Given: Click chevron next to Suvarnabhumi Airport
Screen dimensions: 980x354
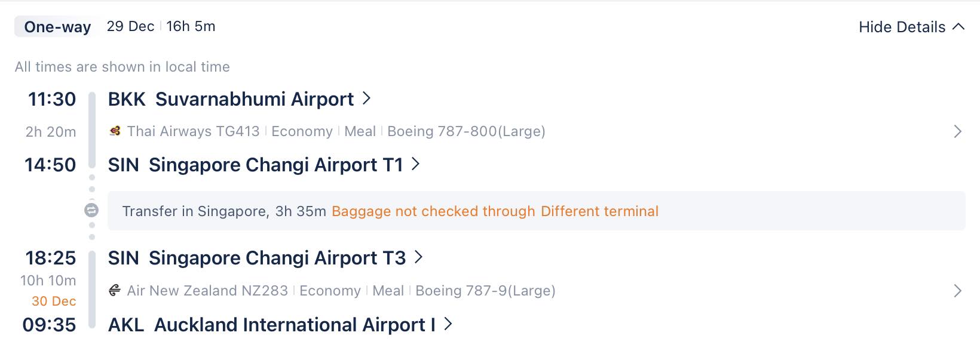Looking at the screenshot, I should tap(367, 98).
